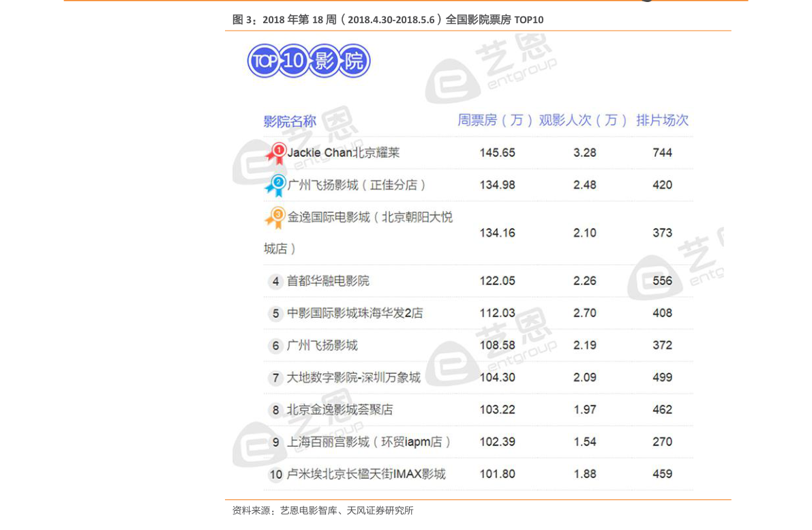Select cinema name 卢米埃北京长楹天街IMAX影城
The image size is (812, 530).
tap(367, 473)
